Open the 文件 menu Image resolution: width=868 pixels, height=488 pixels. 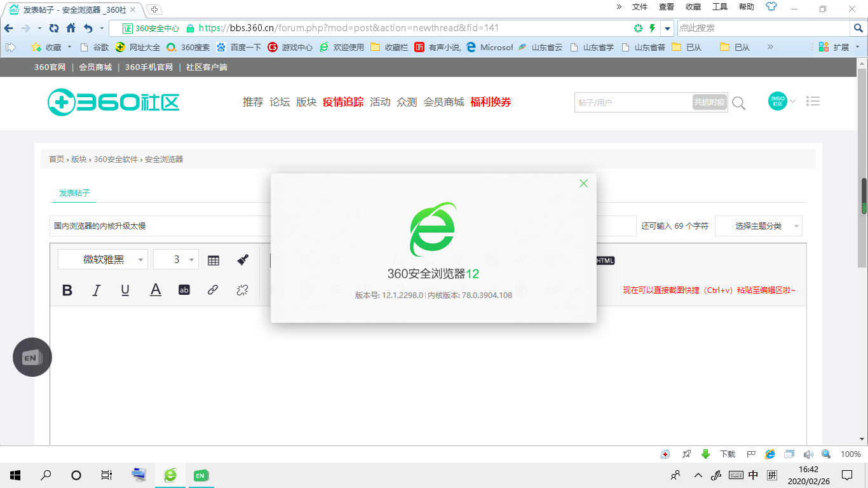[x=640, y=7]
